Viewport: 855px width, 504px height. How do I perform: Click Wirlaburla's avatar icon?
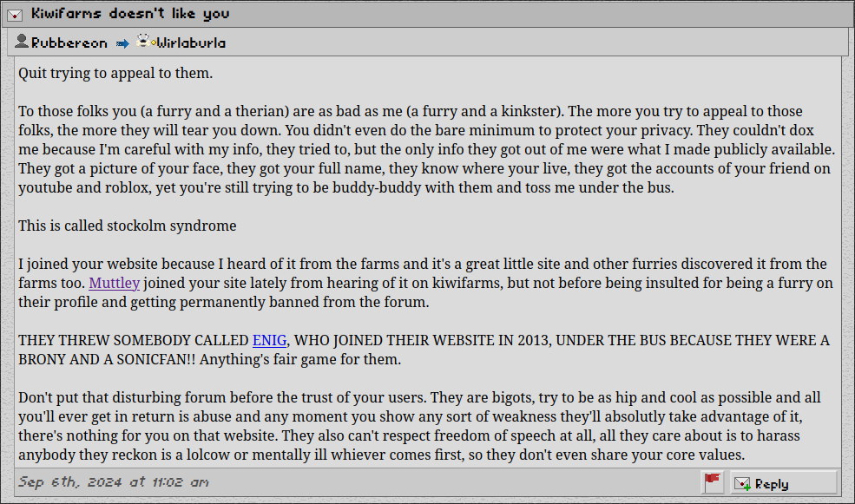click(143, 40)
